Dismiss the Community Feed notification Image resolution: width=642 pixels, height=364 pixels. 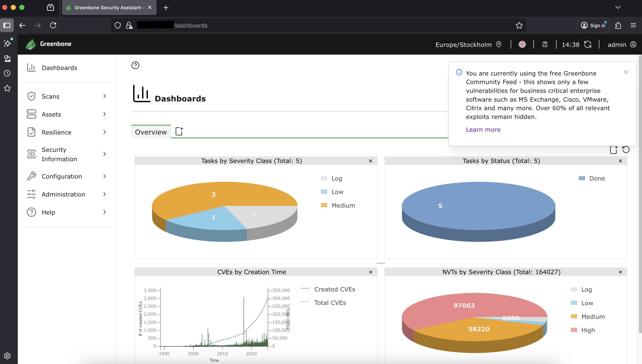coord(626,72)
